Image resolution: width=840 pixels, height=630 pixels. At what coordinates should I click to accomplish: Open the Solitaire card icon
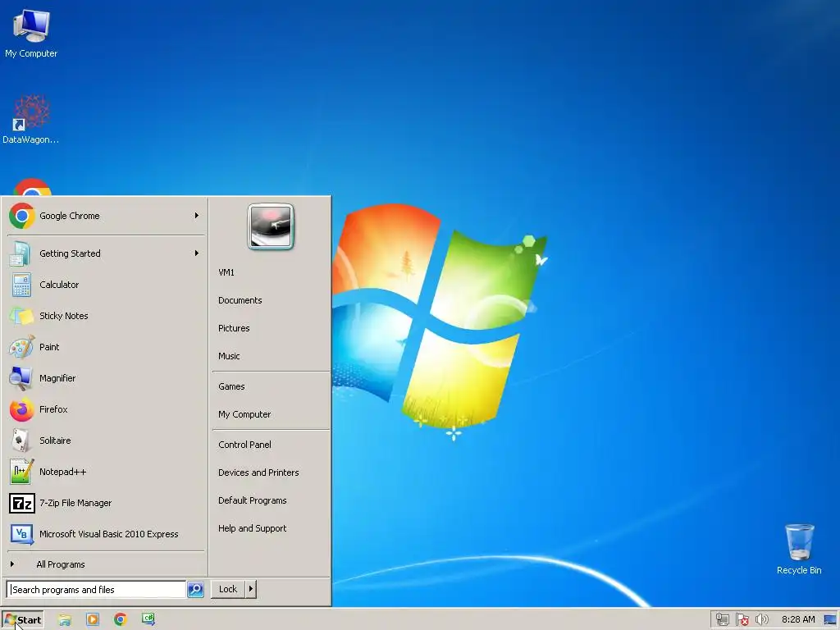click(x=21, y=441)
